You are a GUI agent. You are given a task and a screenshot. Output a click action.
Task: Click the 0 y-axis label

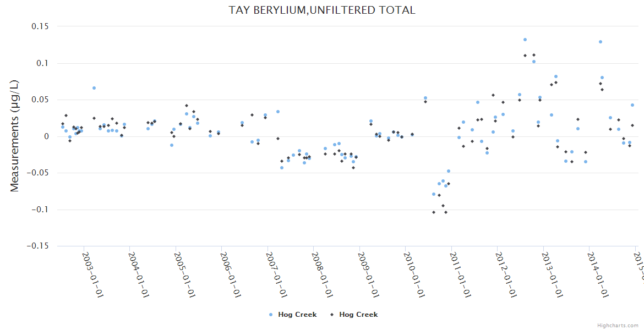(46, 136)
